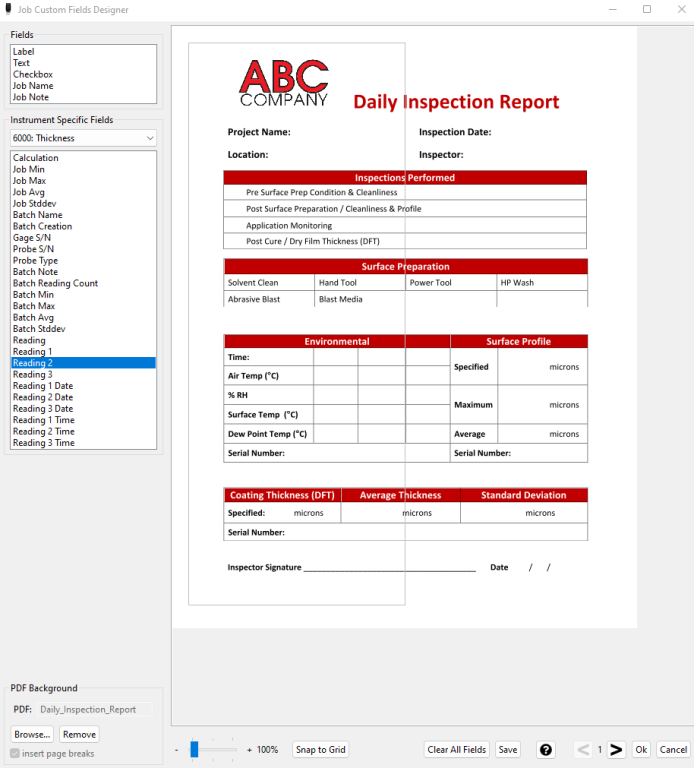
Task: Click the zoom in plus sign
Action: tap(249, 750)
